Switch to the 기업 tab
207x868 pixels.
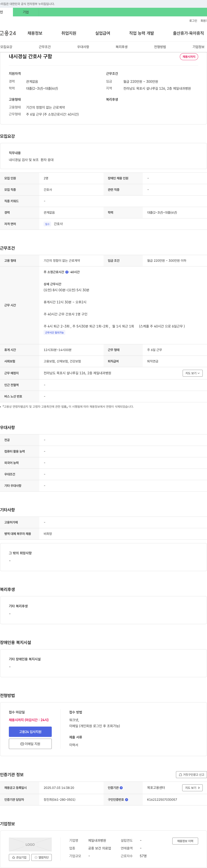[x=26, y=12]
